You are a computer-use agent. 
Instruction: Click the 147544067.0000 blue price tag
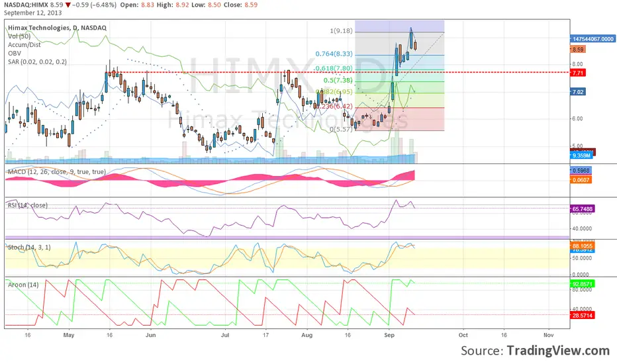[593, 39]
